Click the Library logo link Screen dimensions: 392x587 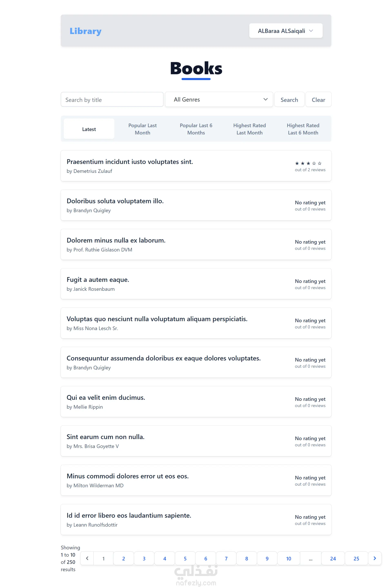(86, 31)
